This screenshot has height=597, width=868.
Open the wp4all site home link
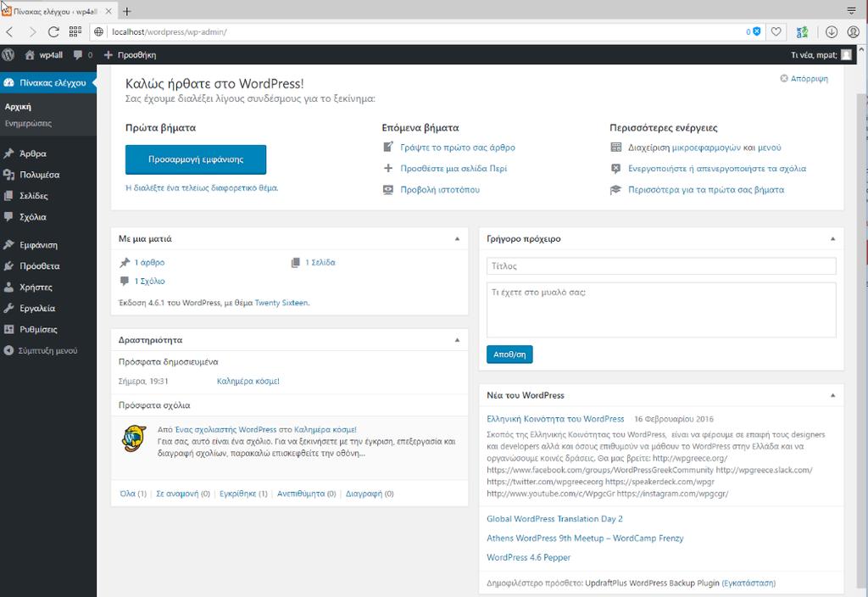point(44,55)
